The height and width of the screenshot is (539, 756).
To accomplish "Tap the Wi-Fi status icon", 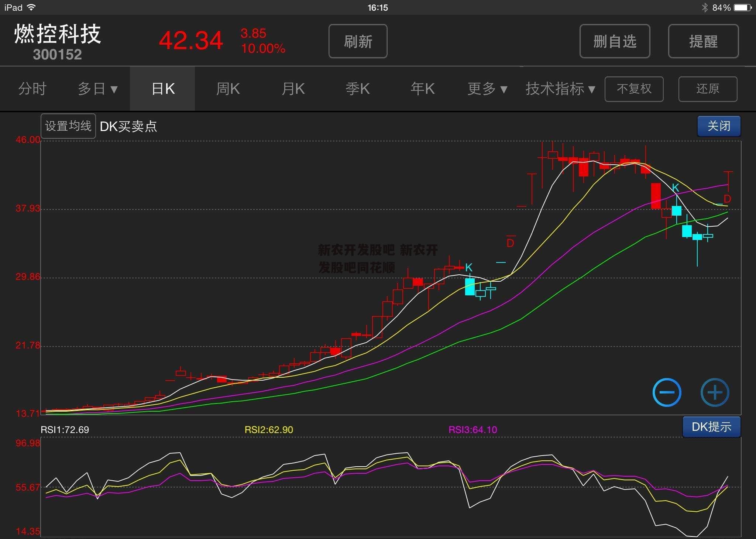I will click(x=32, y=7).
